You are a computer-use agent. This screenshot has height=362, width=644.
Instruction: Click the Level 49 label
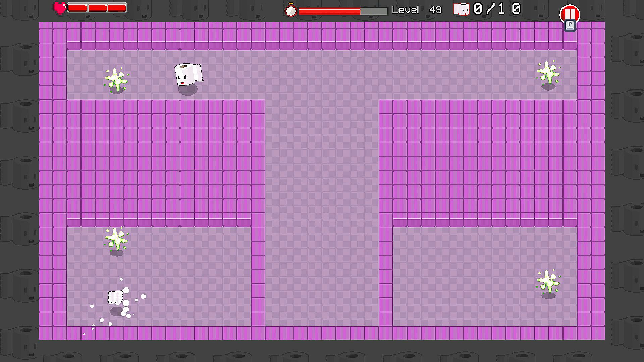point(417,10)
